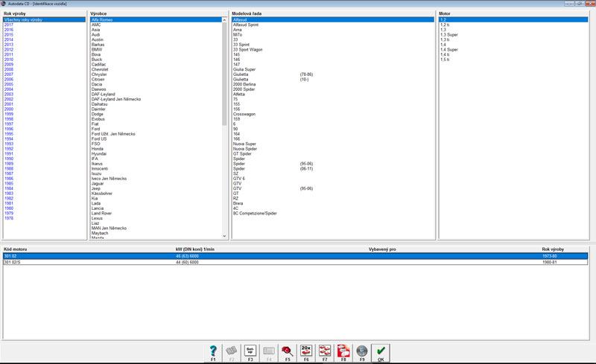Click the manufacturer list scroll down arrow
The height and width of the screenshot is (364, 596).
click(224, 236)
